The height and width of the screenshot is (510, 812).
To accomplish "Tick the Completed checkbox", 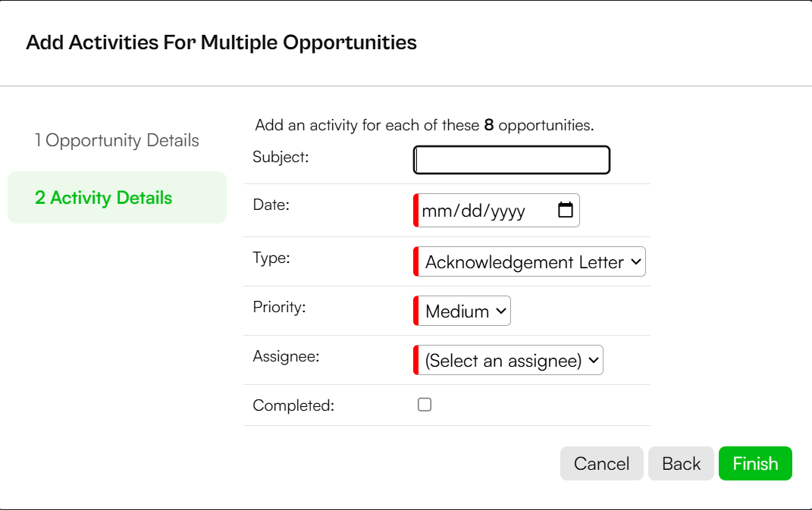I will click(425, 405).
